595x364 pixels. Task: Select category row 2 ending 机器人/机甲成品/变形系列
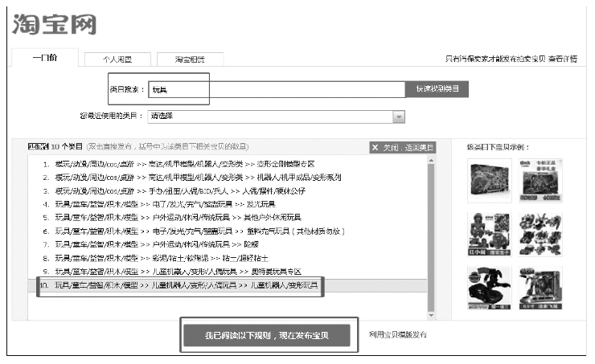point(228,178)
